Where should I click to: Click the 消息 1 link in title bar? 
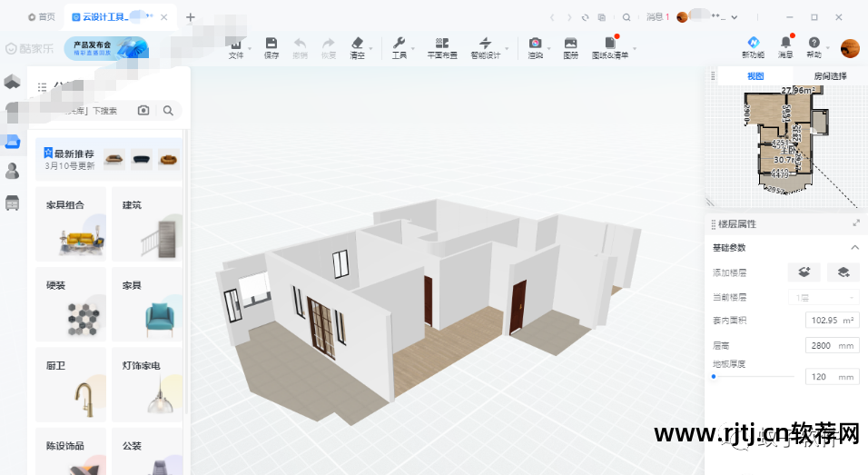(x=657, y=17)
